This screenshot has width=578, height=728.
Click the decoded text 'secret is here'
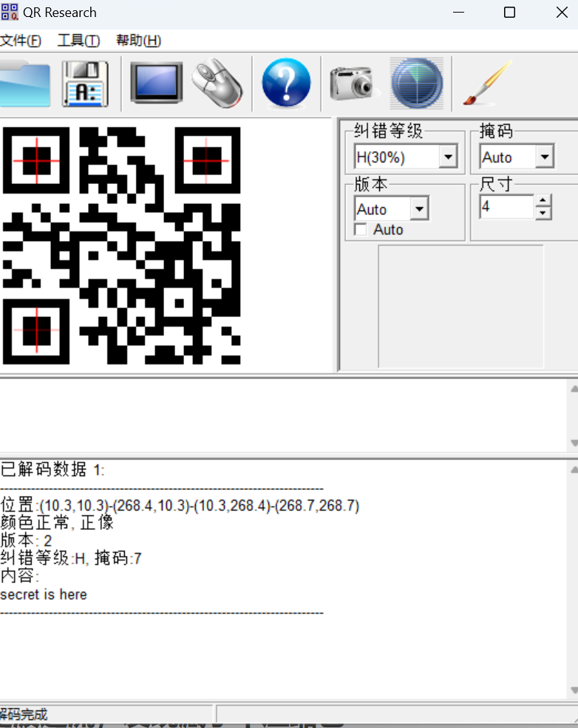pos(44,594)
